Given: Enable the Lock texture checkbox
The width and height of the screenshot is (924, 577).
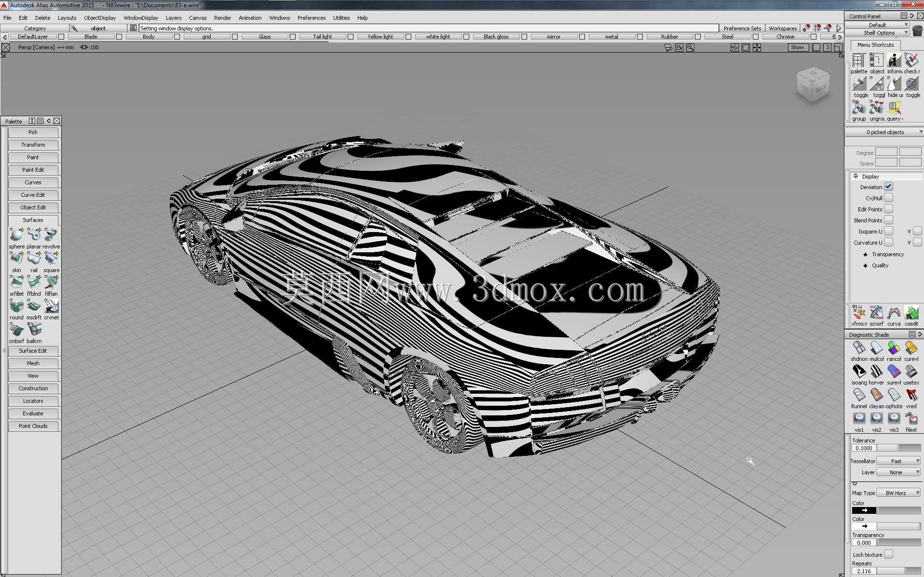Looking at the screenshot, I should pos(888,554).
